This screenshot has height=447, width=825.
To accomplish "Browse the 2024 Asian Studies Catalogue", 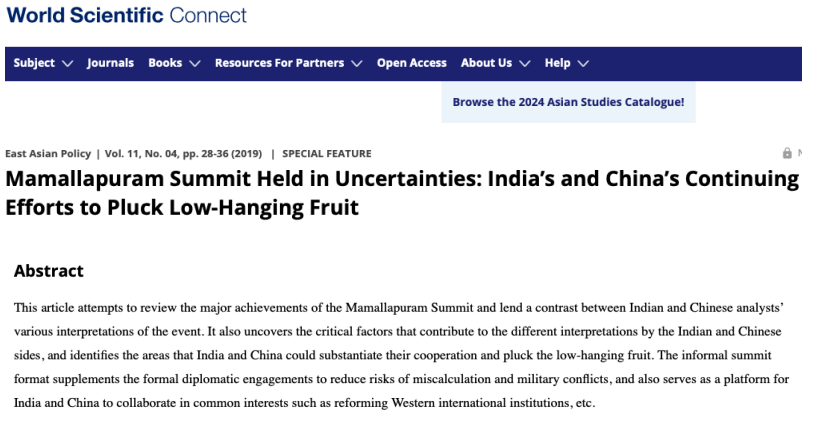I will (568, 102).
